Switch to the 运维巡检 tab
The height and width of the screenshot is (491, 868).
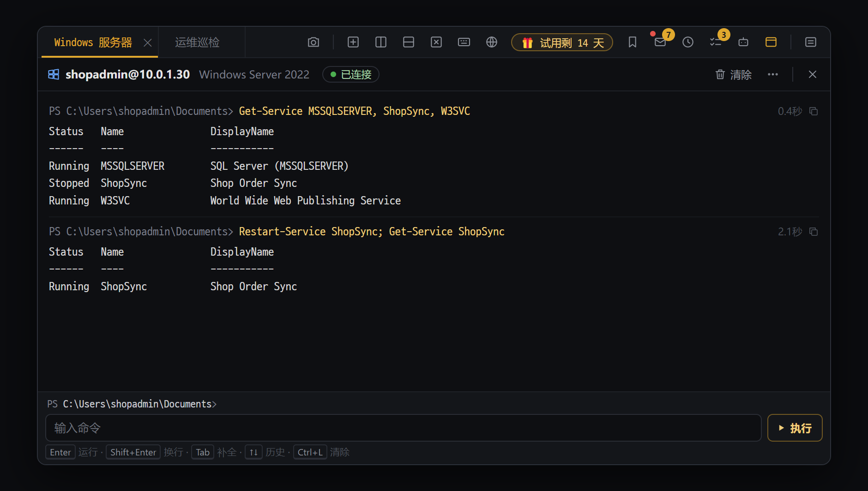[x=197, y=42]
